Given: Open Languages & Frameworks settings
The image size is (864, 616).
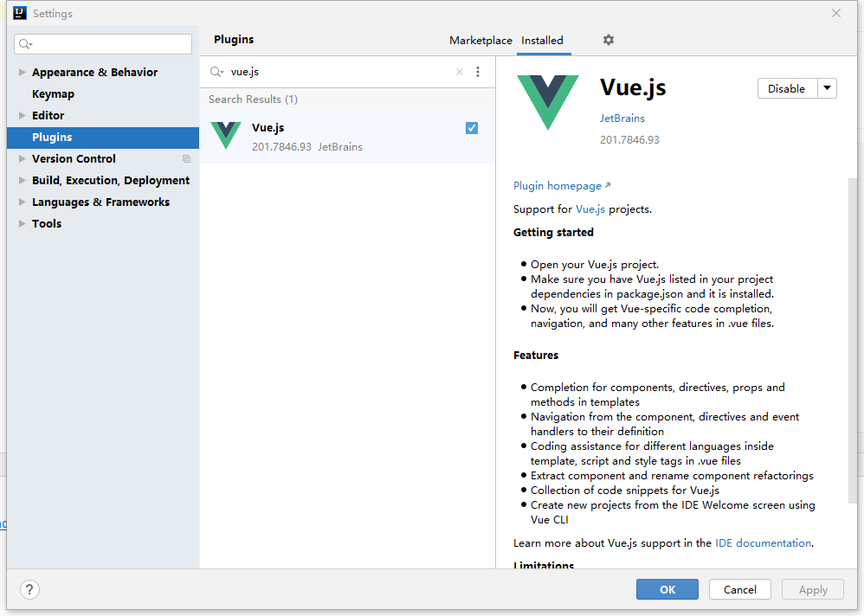Looking at the screenshot, I should (x=100, y=202).
